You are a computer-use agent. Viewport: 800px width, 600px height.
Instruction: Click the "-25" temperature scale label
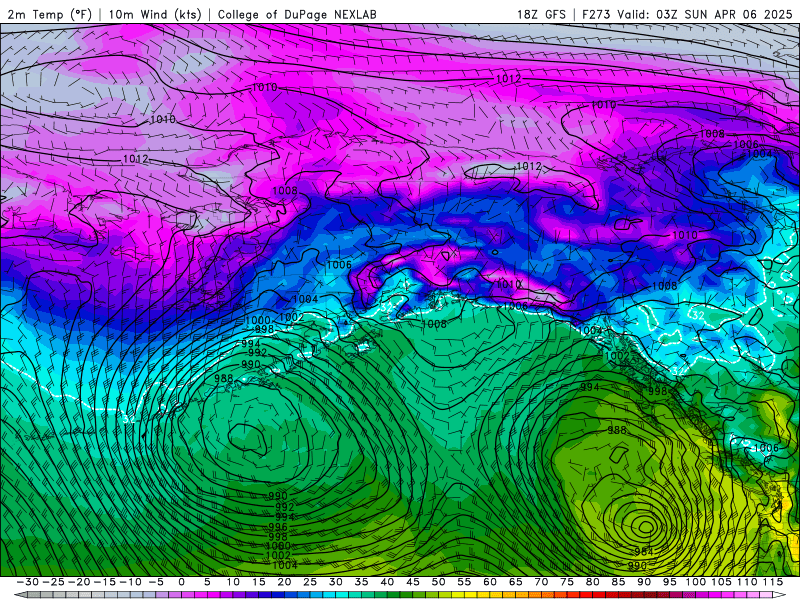(54, 582)
